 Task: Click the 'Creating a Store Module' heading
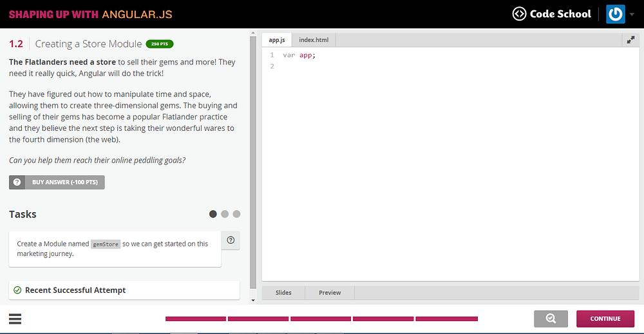(88, 44)
